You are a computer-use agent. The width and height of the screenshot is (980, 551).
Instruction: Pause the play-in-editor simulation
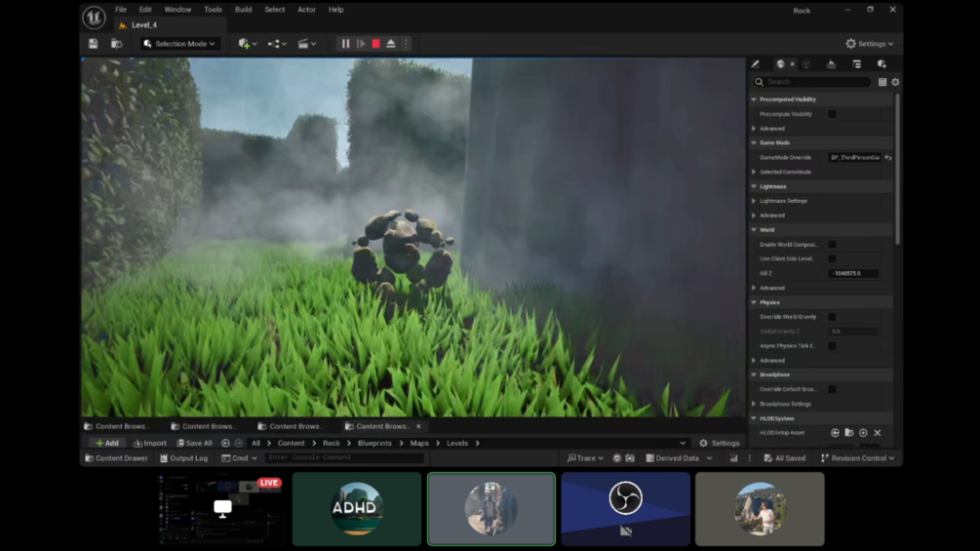(345, 44)
